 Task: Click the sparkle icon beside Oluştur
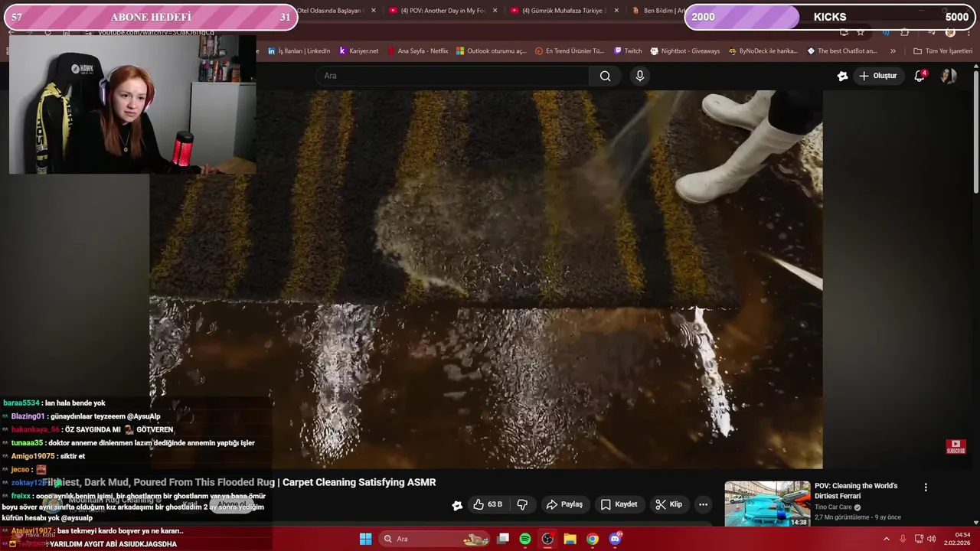click(x=843, y=76)
